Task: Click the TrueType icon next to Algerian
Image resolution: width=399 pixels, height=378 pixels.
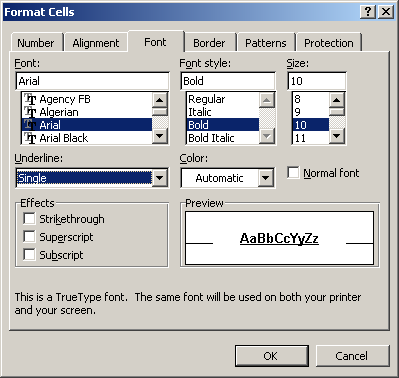Action: [30, 112]
